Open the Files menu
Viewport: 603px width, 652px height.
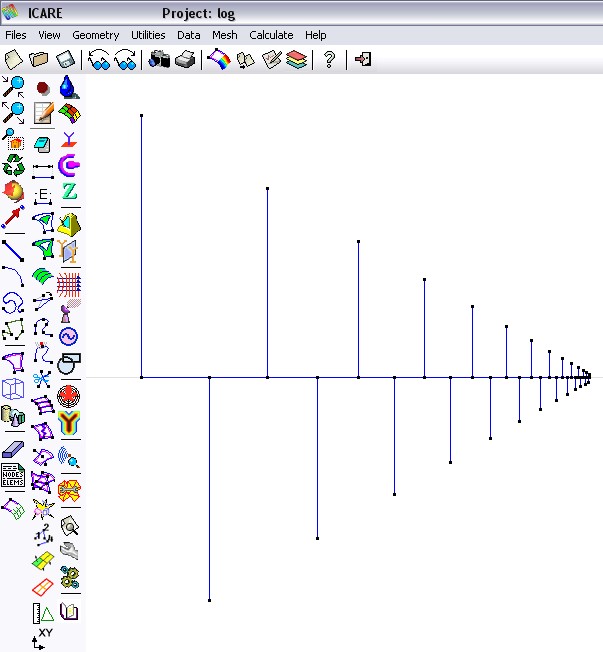point(16,35)
